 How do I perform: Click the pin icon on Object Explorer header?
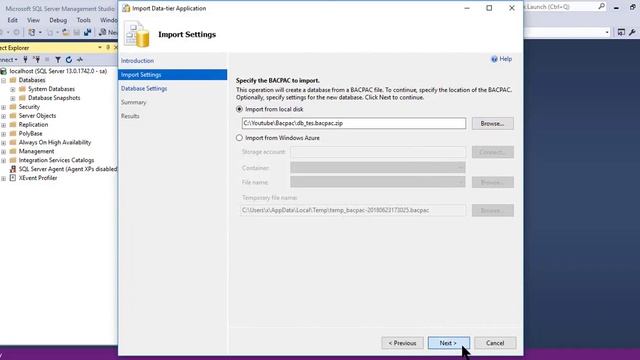(108, 48)
